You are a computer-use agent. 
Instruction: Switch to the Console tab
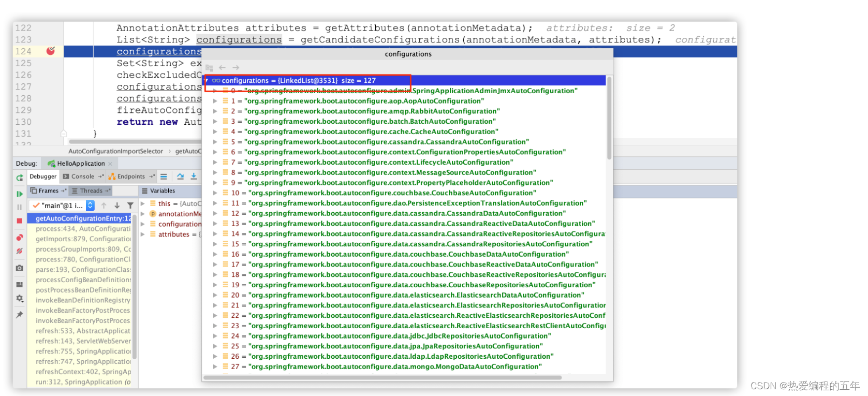[x=83, y=177]
